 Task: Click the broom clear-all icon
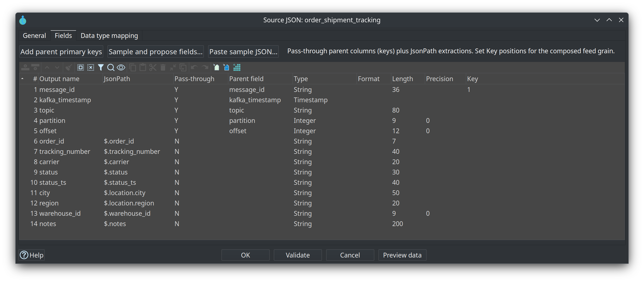[68, 67]
